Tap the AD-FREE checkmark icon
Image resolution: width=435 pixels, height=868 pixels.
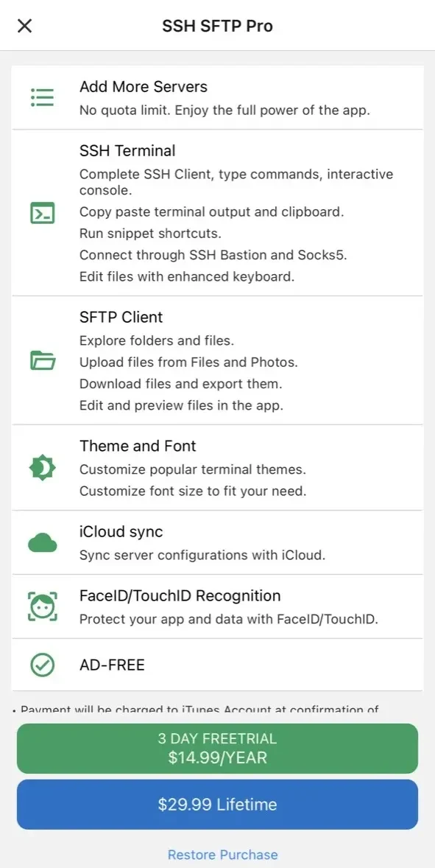(42, 665)
